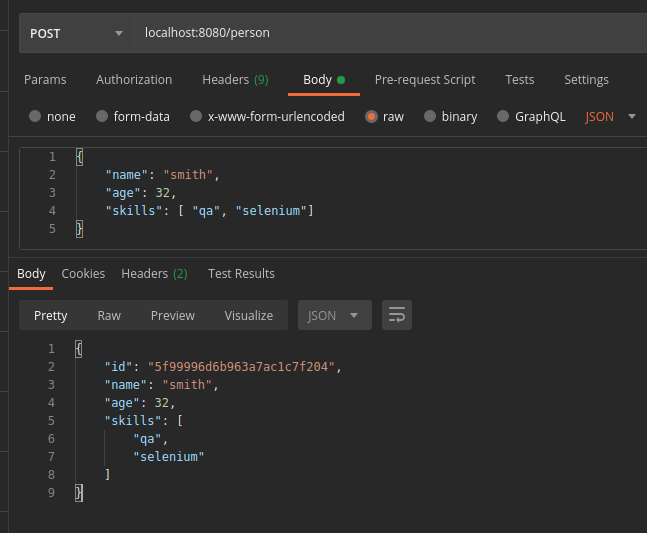
Task: Show the response Preview view
Action: tap(173, 315)
